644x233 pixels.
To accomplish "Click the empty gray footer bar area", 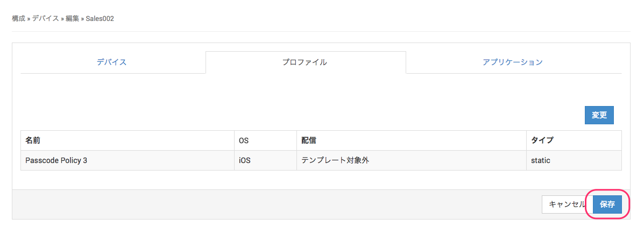I will pyautogui.click(x=269, y=204).
